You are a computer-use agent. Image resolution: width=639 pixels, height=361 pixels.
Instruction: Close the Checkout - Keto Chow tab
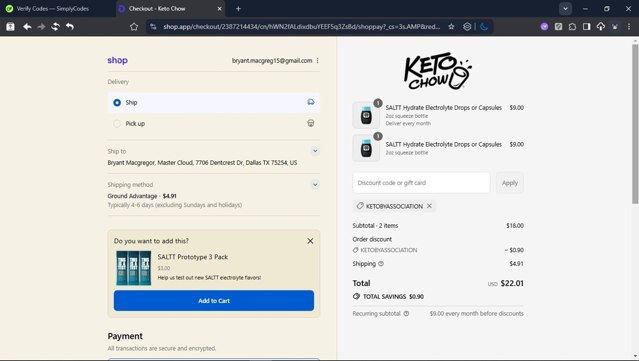pos(219,9)
